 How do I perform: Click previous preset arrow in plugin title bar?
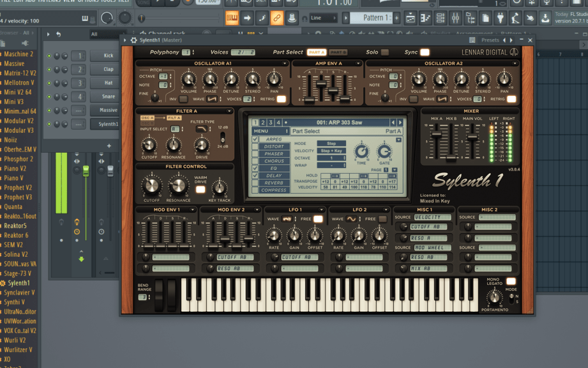[504, 40]
